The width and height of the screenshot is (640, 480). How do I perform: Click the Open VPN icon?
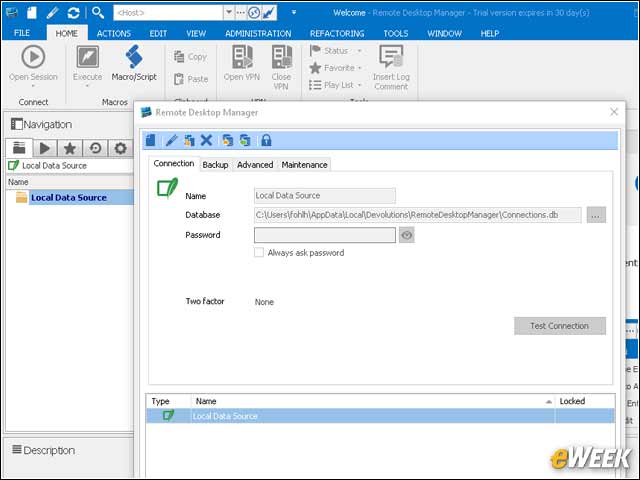(x=242, y=56)
